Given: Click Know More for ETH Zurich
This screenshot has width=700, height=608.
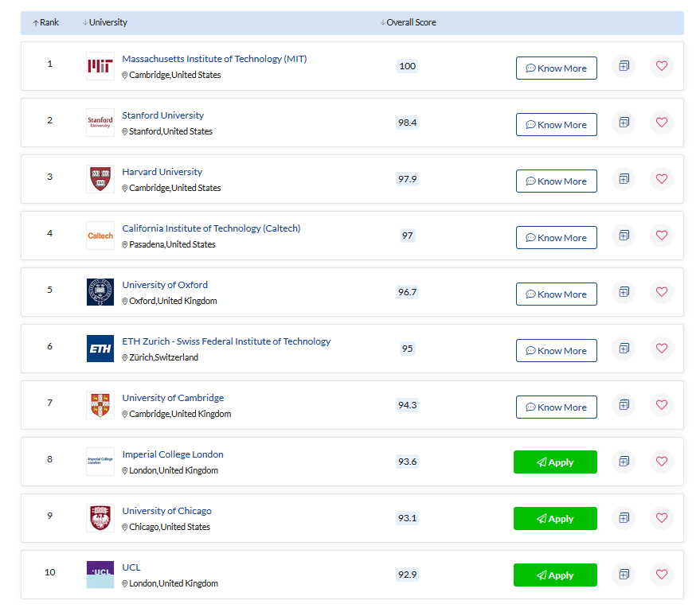Looking at the screenshot, I should click(556, 351).
